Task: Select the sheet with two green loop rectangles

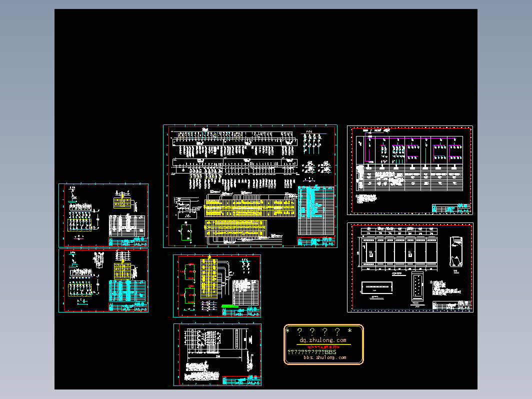Action: tap(217, 286)
